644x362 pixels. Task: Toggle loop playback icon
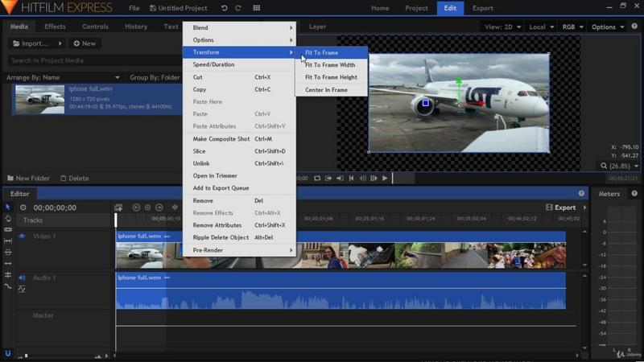[317, 178]
